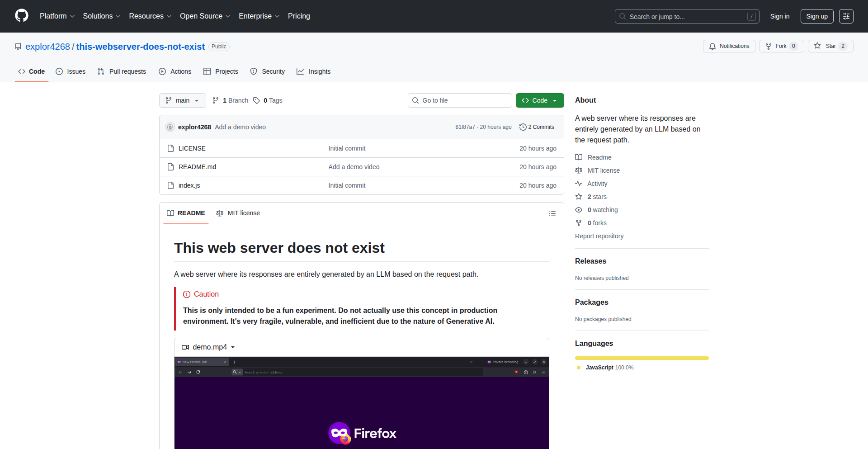Switch to the Issues tab

point(71,71)
